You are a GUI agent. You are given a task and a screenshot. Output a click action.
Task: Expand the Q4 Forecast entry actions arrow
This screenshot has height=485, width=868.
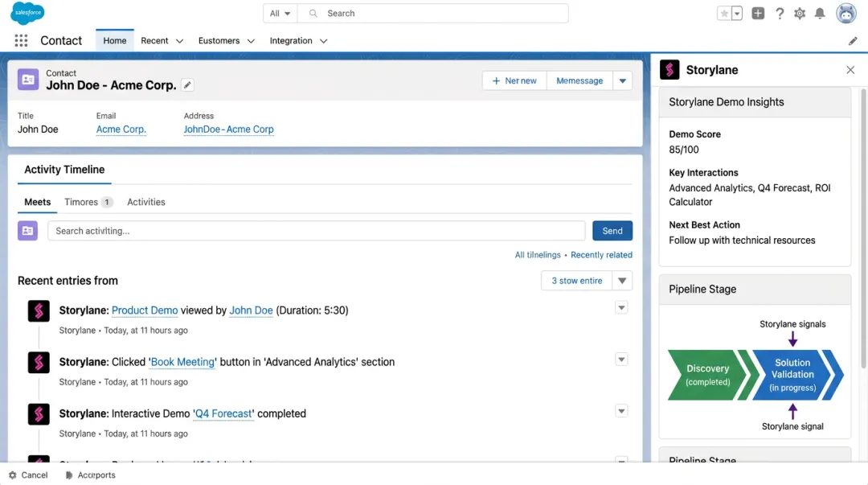pos(621,411)
